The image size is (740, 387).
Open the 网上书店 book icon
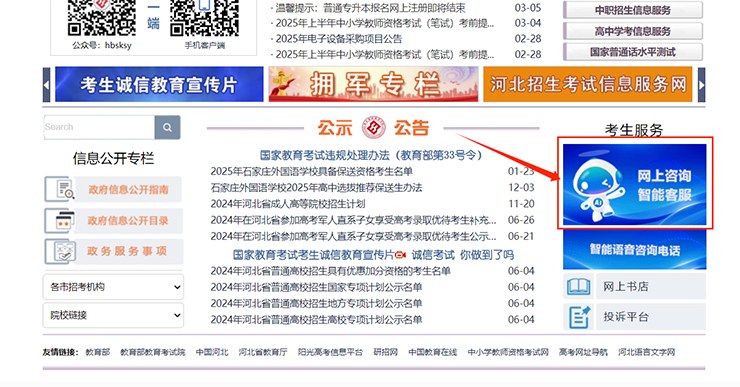pos(578,286)
